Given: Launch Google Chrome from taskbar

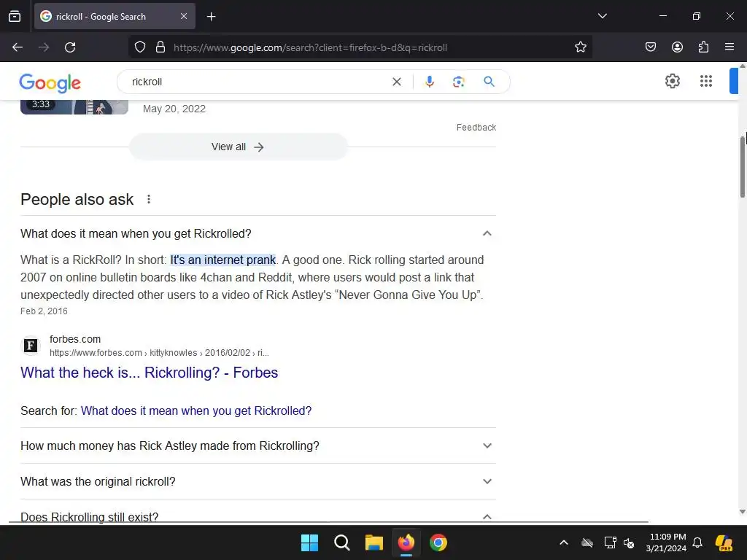Looking at the screenshot, I should tap(438, 542).
